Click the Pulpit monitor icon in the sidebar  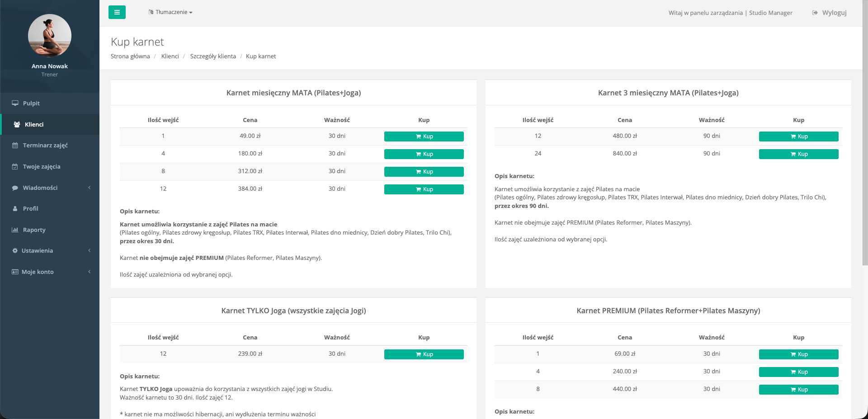[15, 103]
